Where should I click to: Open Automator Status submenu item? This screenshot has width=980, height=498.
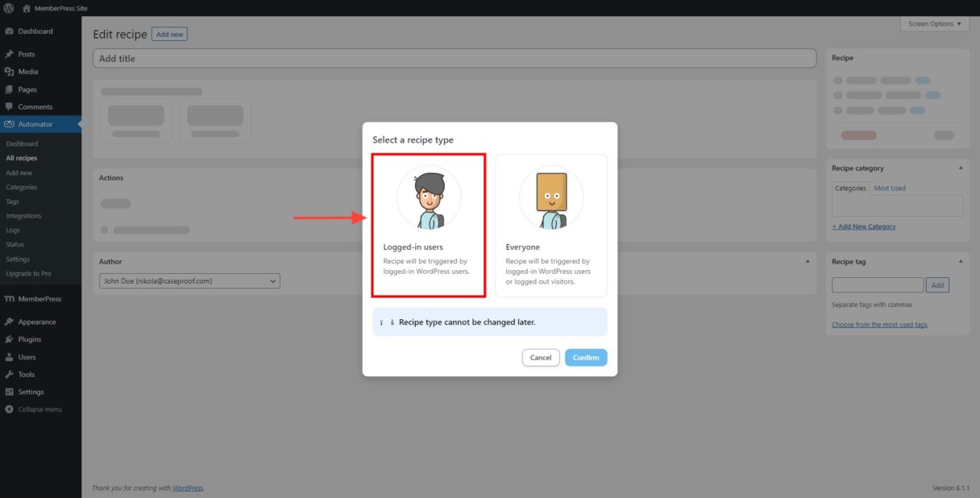(15, 244)
